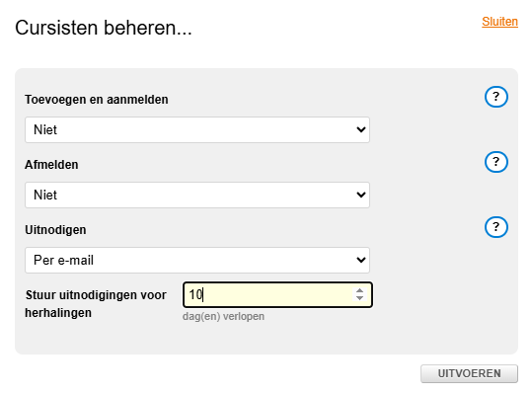Click the Toevoegen en aanmelden label
The image size is (532, 394).
click(x=97, y=100)
